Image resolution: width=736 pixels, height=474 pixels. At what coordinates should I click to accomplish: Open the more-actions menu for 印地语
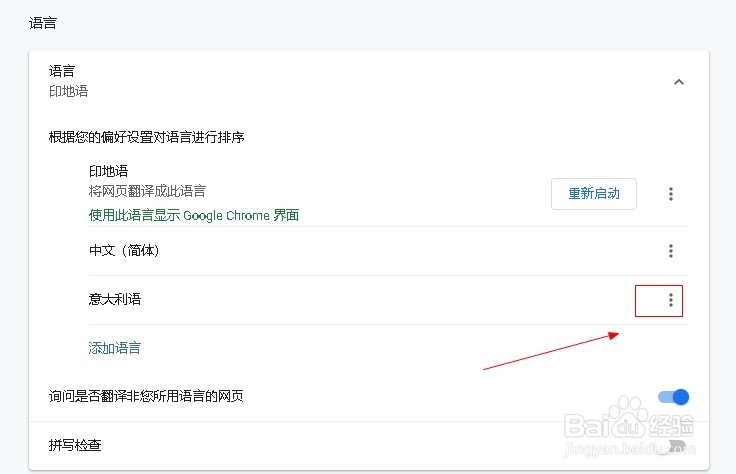[671, 194]
